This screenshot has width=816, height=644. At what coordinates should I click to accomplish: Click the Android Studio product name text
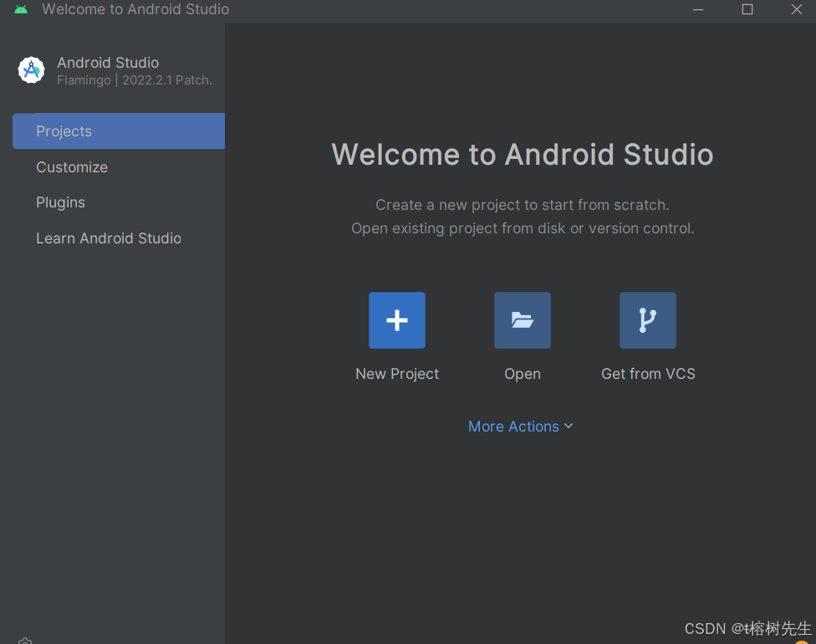tap(108, 63)
